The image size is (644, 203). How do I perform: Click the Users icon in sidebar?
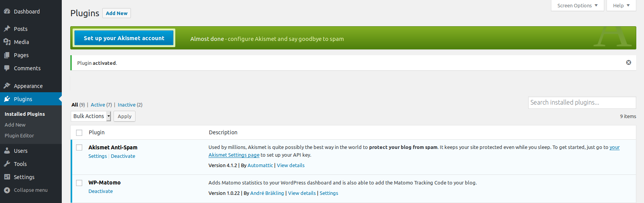tap(7, 151)
